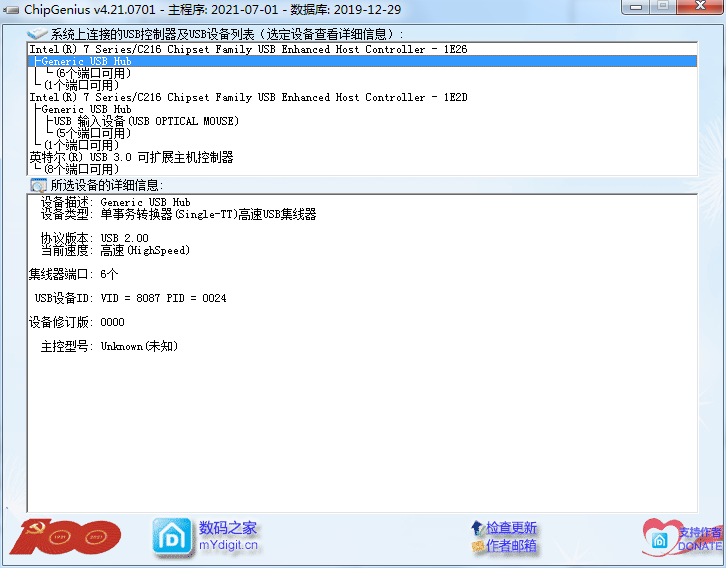Select the 5 available ports entry
Image resolution: width=726 pixels, height=568 pixels.
[x=94, y=133]
